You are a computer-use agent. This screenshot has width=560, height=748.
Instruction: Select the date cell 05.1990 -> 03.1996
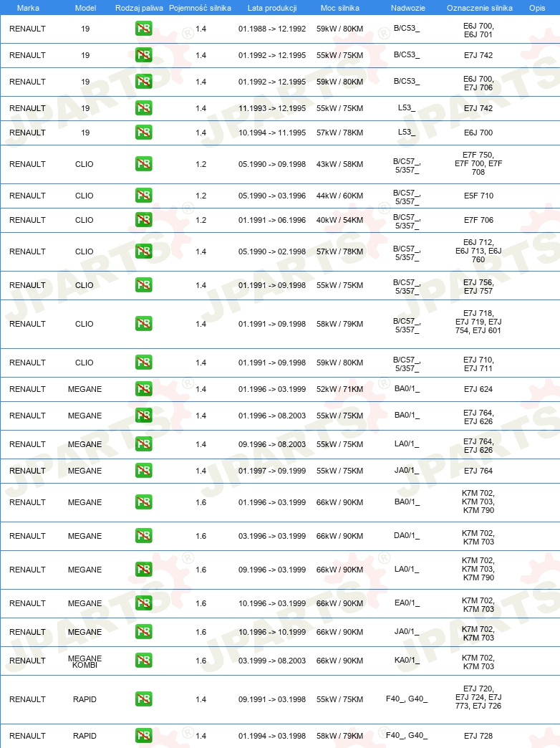tap(272, 196)
